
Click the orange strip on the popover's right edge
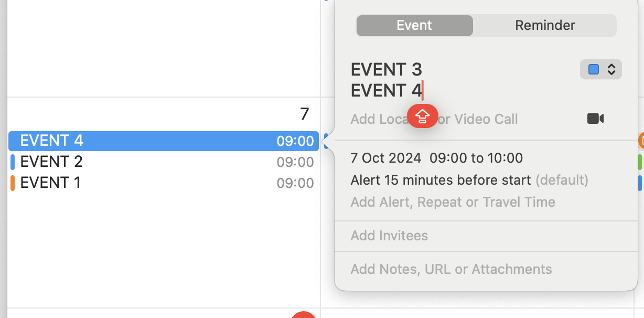[641, 141]
